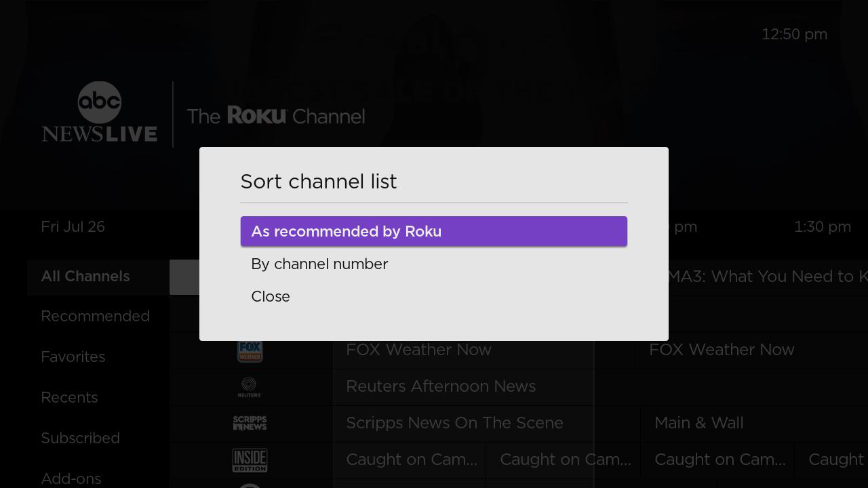Switch to Recommended category
Screen dimensions: 868x488
coord(96,317)
